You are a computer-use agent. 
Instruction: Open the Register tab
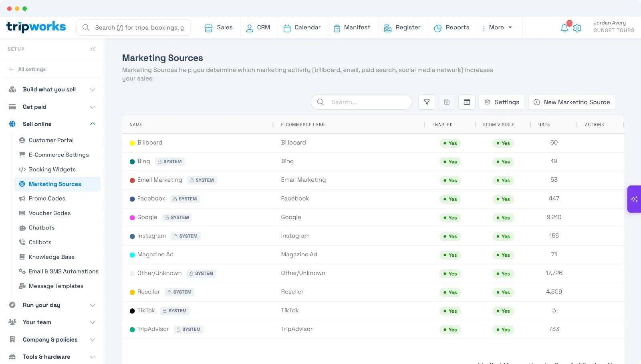[402, 28]
